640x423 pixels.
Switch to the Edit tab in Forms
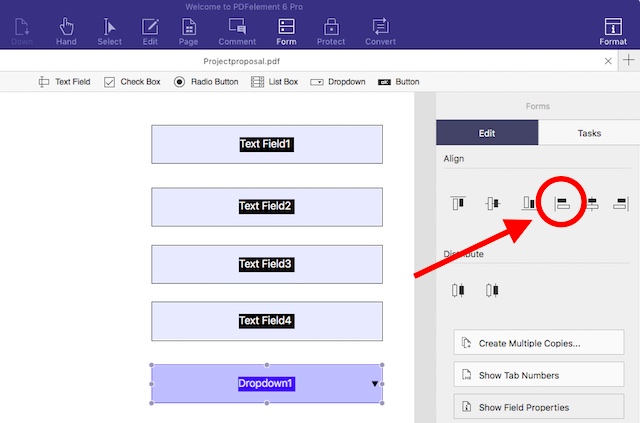(x=487, y=133)
